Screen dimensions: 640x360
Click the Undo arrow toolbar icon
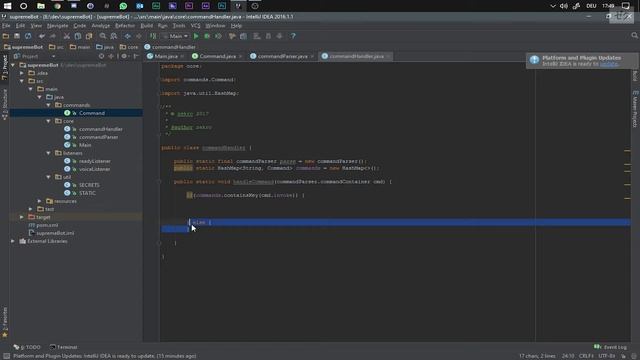[42, 36]
